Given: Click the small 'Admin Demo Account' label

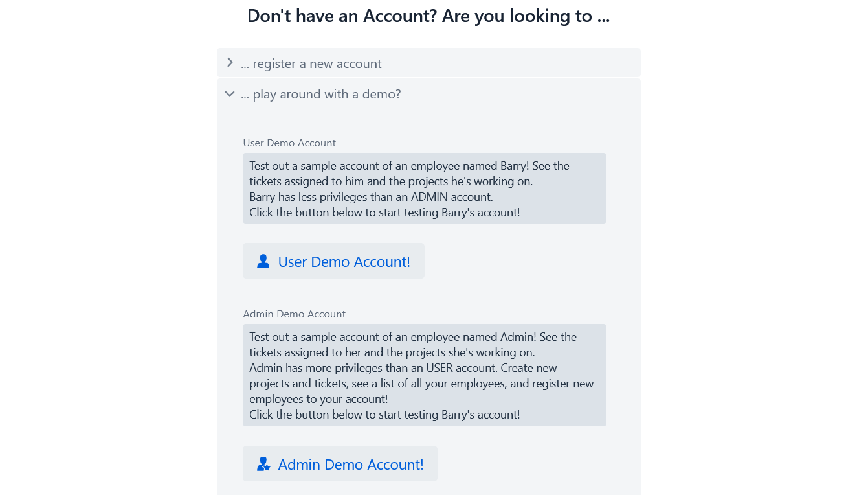Looking at the screenshot, I should pos(295,314).
